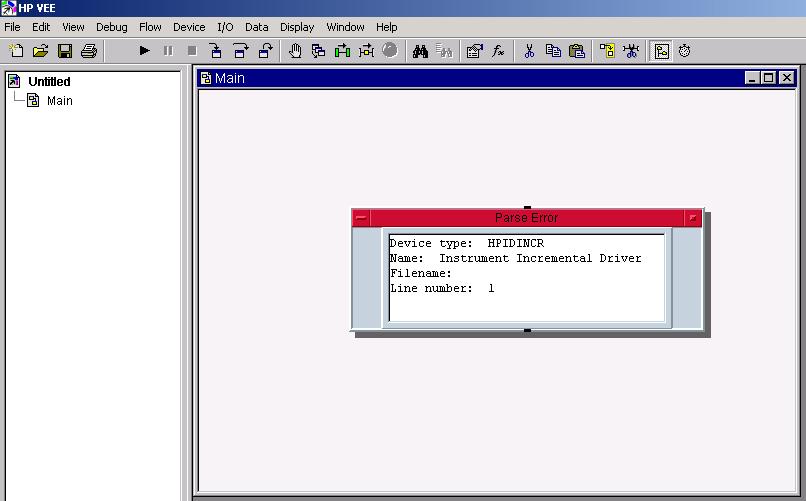Select the hand toolbar icon
The image size is (806, 501).
(295, 51)
